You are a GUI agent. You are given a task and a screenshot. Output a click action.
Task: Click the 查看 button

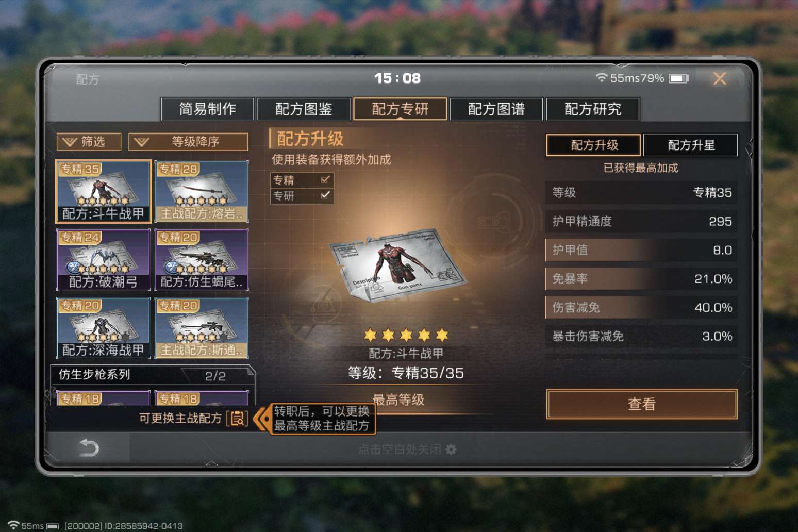click(x=642, y=404)
